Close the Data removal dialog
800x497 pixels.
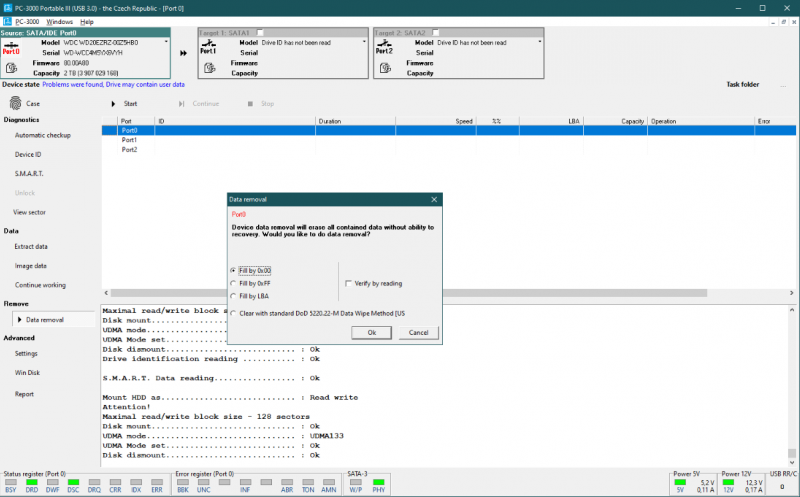click(x=434, y=200)
